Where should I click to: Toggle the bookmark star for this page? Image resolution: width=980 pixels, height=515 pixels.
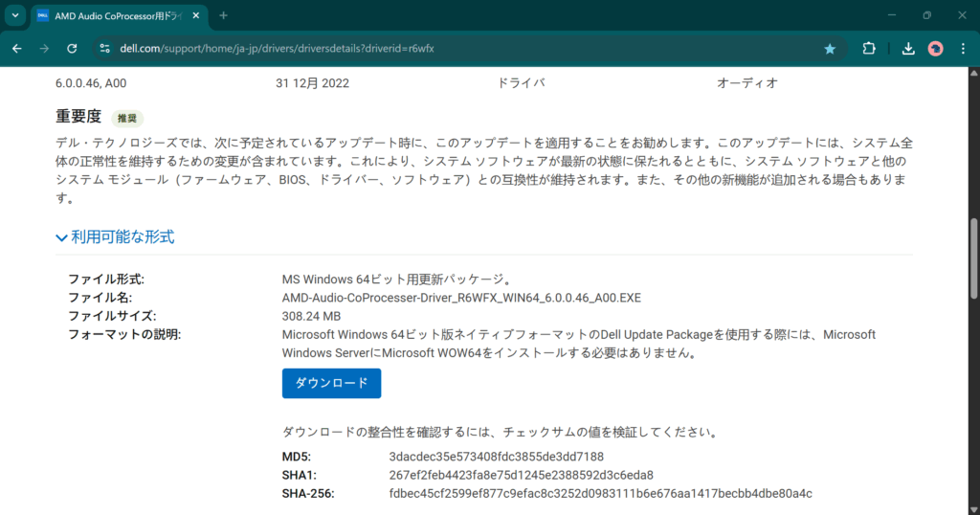830,49
